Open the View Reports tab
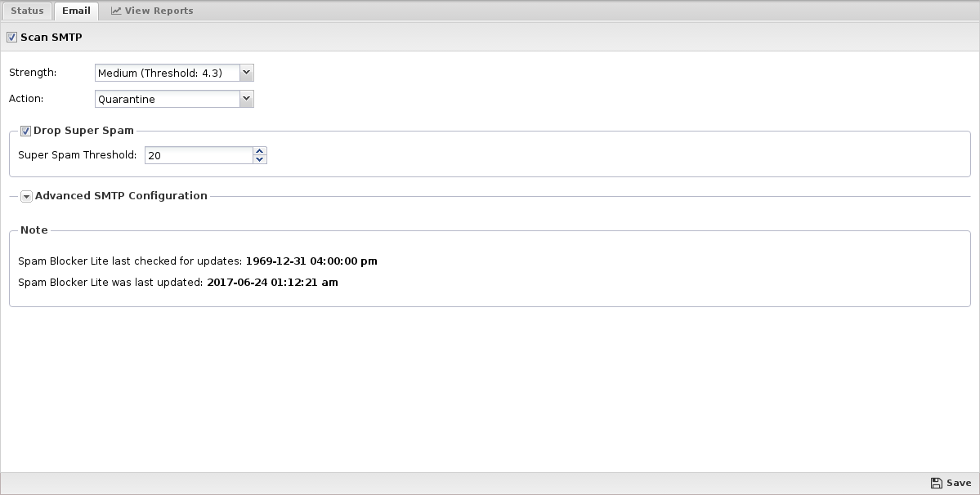The width and height of the screenshot is (980, 495). click(x=152, y=11)
